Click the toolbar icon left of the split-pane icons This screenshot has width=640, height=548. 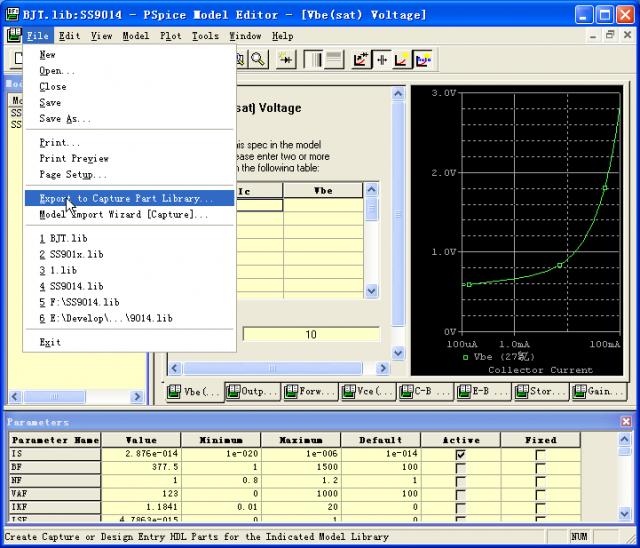pos(286,60)
